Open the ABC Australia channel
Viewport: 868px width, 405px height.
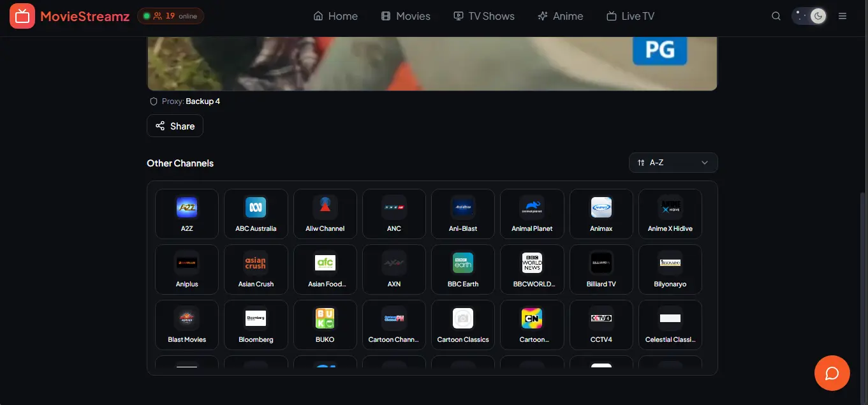point(256,214)
